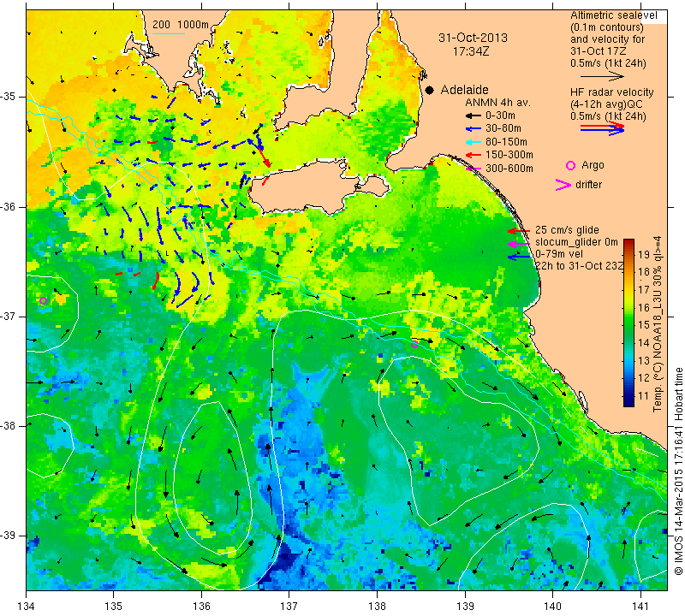Image resolution: width=685 pixels, height=616 pixels.
Task: Click the black Adelaide city dot marker
Action: [430, 90]
